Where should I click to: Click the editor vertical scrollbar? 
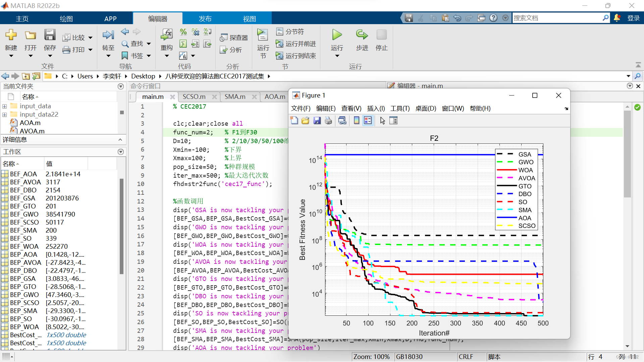pyautogui.click(x=627, y=154)
